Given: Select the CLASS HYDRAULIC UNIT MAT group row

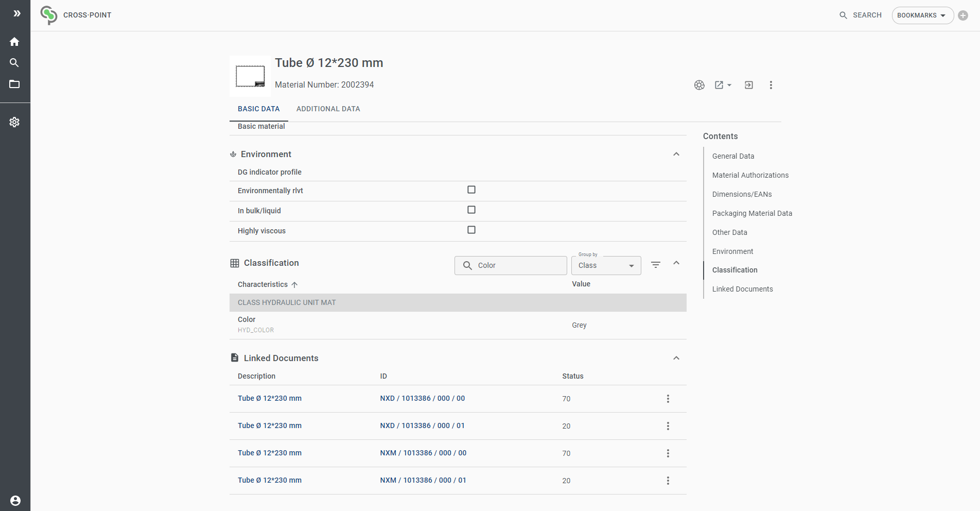Looking at the screenshot, I should click(x=458, y=302).
